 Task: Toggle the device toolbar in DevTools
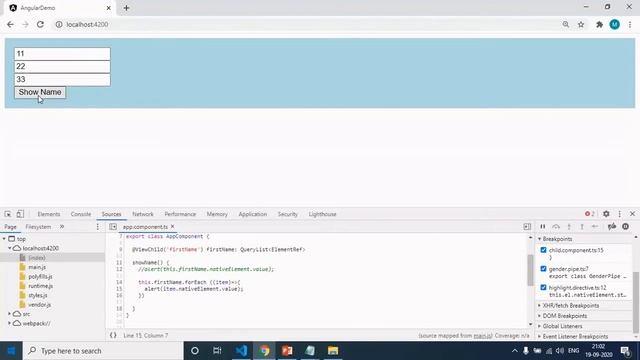[20, 214]
